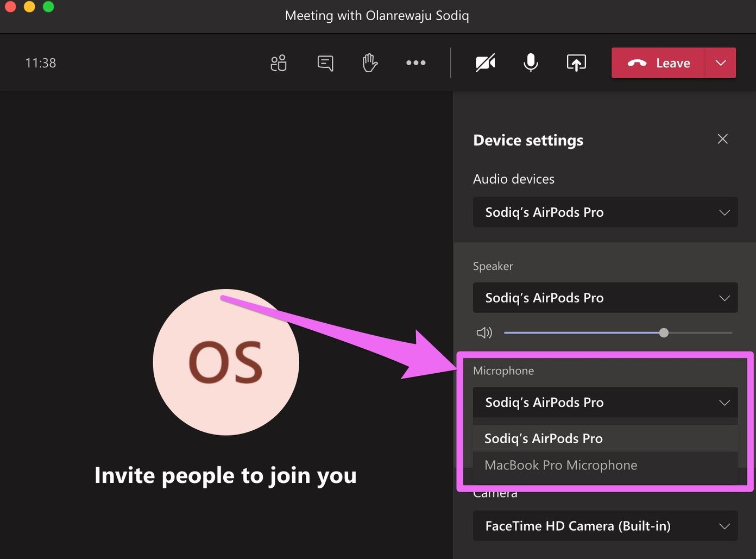This screenshot has width=756, height=559.
Task: Open the meeting chat
Action: pyautogui.click(x=325, y=62)
